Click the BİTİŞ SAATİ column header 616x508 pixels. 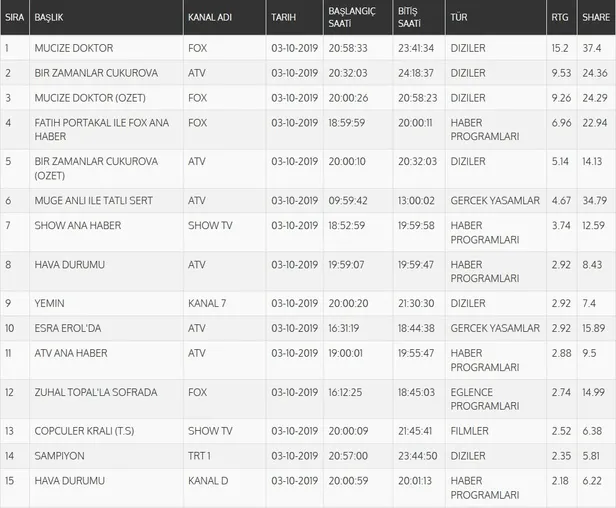click(x=410, y=17)
